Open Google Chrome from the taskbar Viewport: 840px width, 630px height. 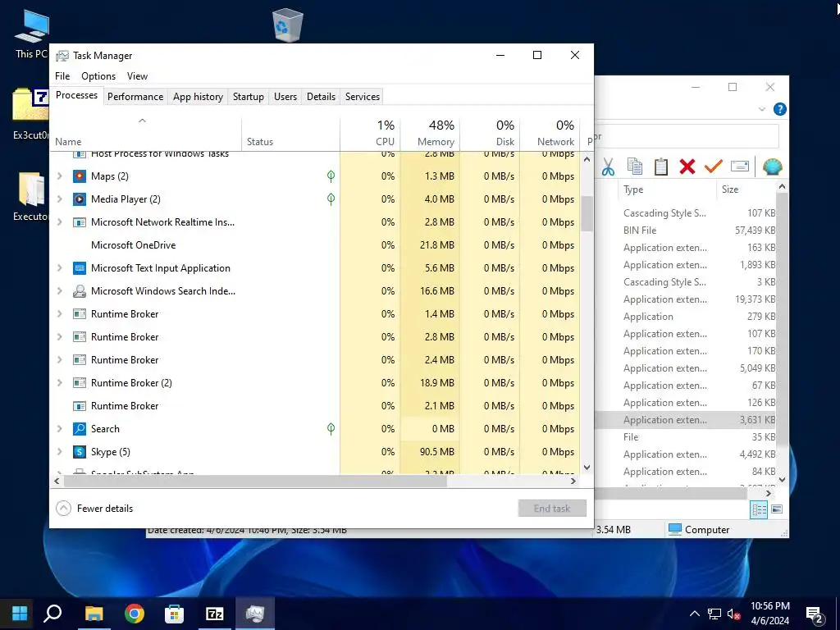click(135, 614)
